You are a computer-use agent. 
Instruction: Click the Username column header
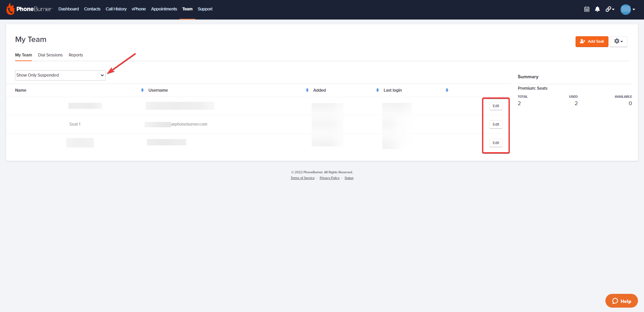tap(158, 90)
